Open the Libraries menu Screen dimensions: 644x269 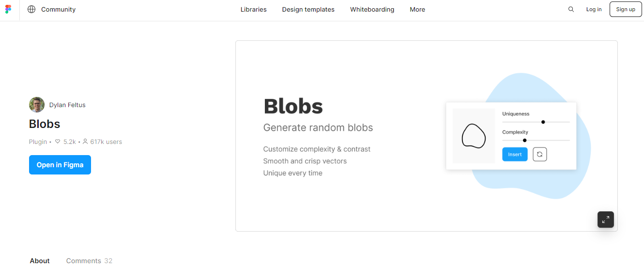tap(254, 9)
